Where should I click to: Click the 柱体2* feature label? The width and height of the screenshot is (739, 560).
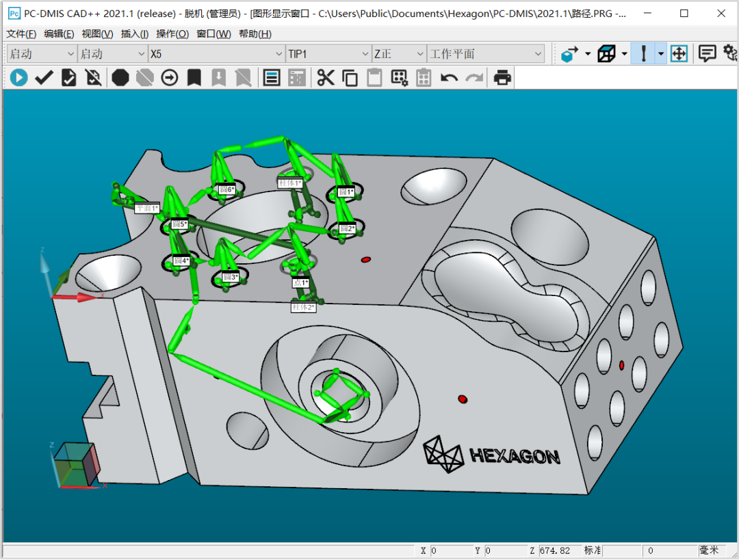tap(303, 308)
